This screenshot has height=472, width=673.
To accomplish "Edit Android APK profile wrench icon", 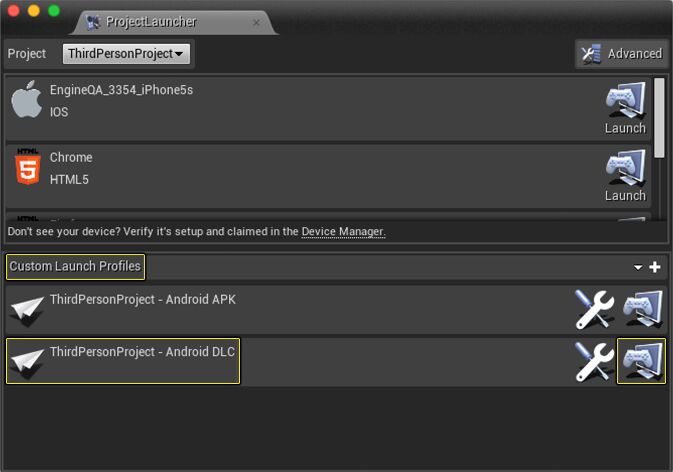I will pyautogui.click(x=594, y=309).
